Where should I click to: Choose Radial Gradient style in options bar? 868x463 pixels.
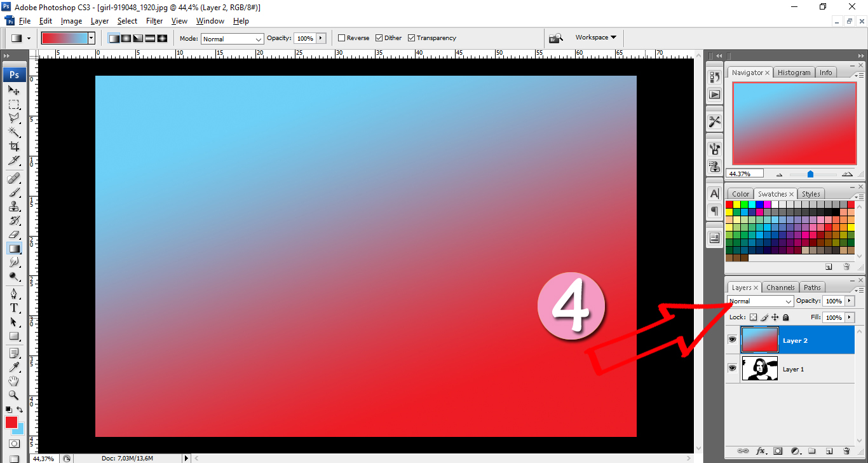pyautogui.click(x=126, y=38)
